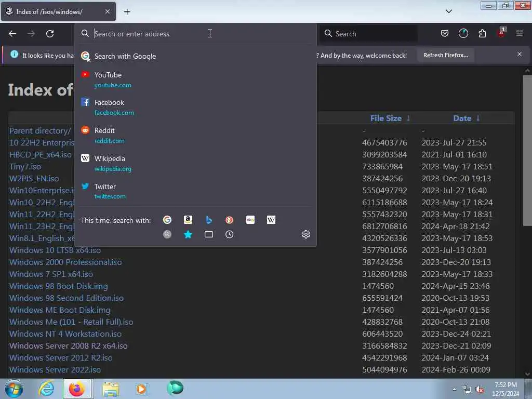Search this time with Bing icon
The image size is (532, 399).
tap(209, 220)
